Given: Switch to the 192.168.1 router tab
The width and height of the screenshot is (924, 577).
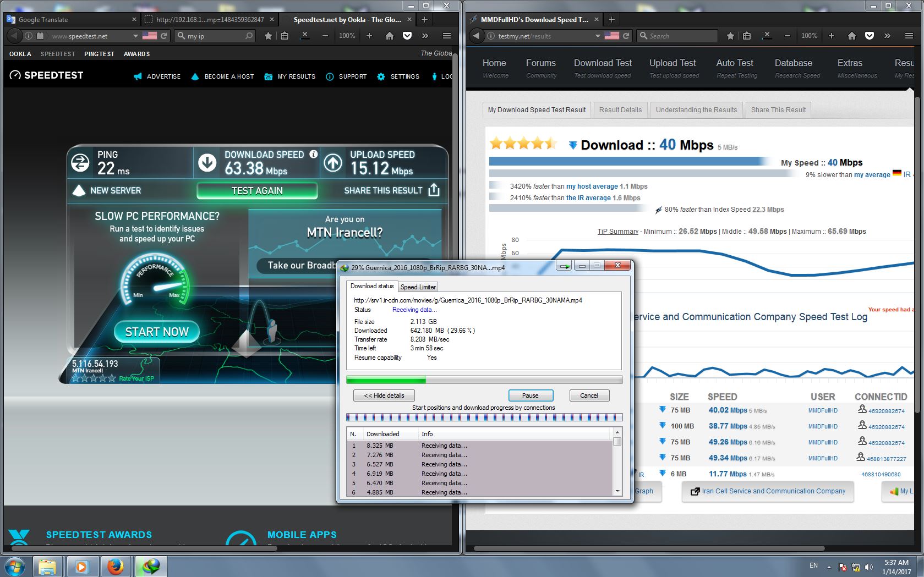Looking at the screenshot, I should (x=210, y=19).
